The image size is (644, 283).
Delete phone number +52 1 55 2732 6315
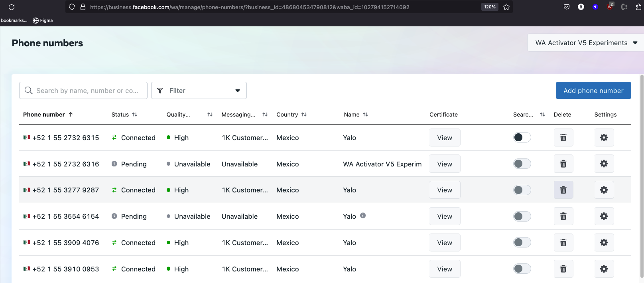tap(563, 138)
